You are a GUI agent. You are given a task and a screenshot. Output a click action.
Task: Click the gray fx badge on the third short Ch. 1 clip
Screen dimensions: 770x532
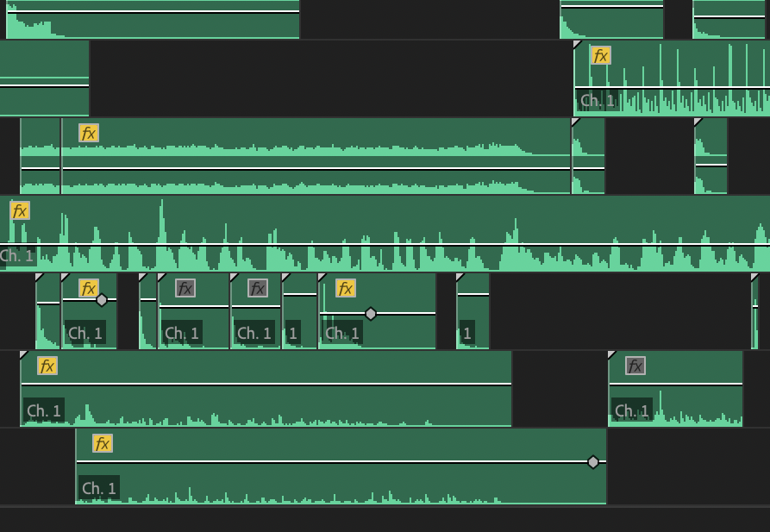point(257,289)
